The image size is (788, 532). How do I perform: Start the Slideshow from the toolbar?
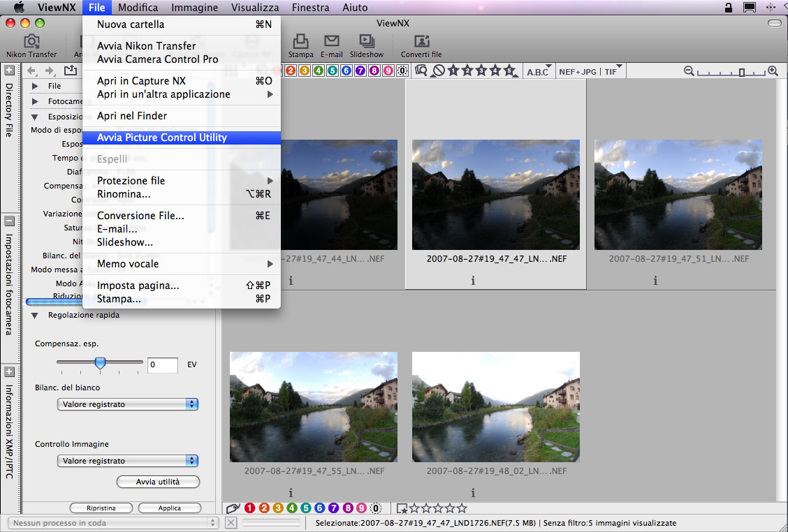pyautogui.click(x=366, y=45)
